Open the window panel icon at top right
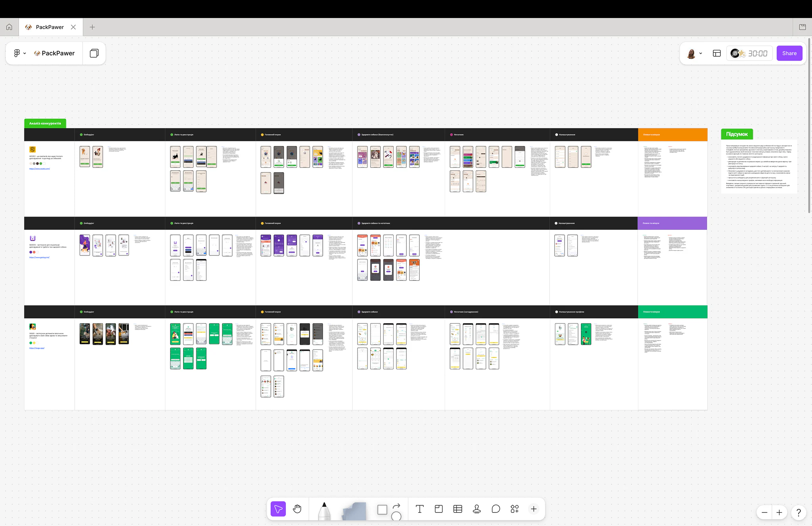812x526 pixels. [x=802, y=27]
